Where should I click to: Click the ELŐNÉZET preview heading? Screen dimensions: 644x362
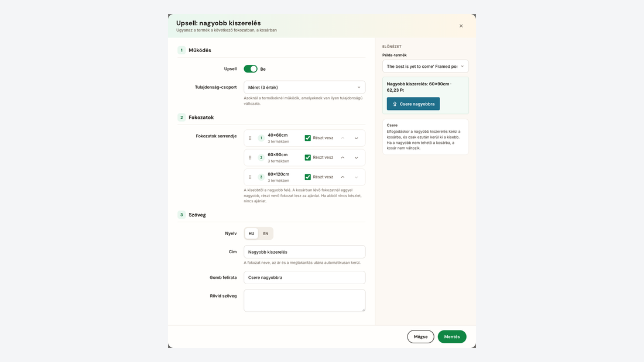(x=392, y=46)
